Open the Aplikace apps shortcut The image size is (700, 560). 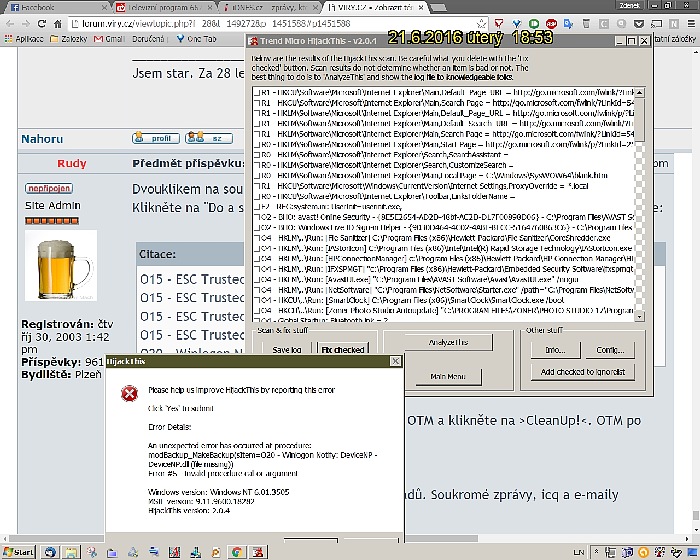click(x=24, y=39)
